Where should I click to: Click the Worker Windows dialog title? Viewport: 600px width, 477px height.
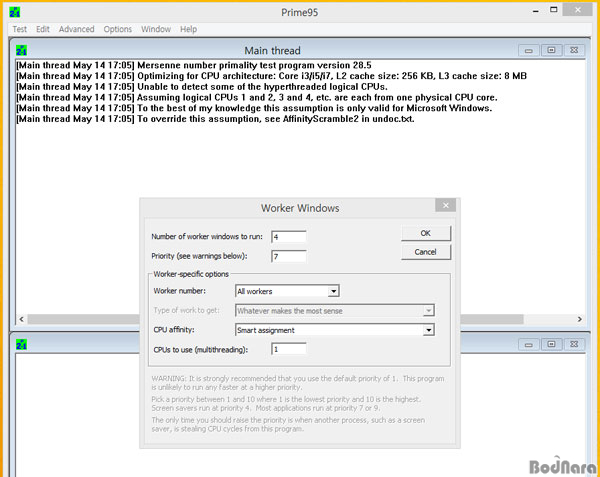pos(300,208)
